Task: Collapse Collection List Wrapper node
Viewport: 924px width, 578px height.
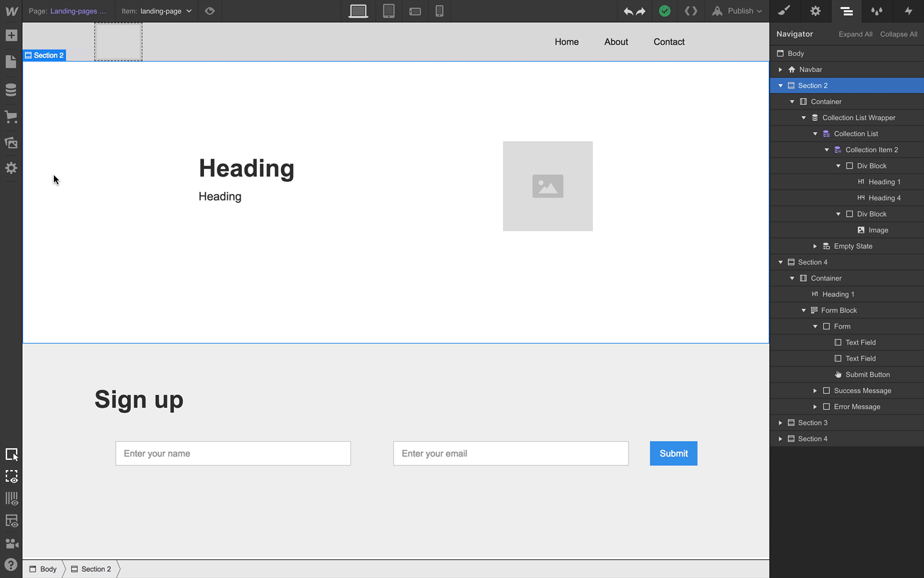Action: [803, 118]
